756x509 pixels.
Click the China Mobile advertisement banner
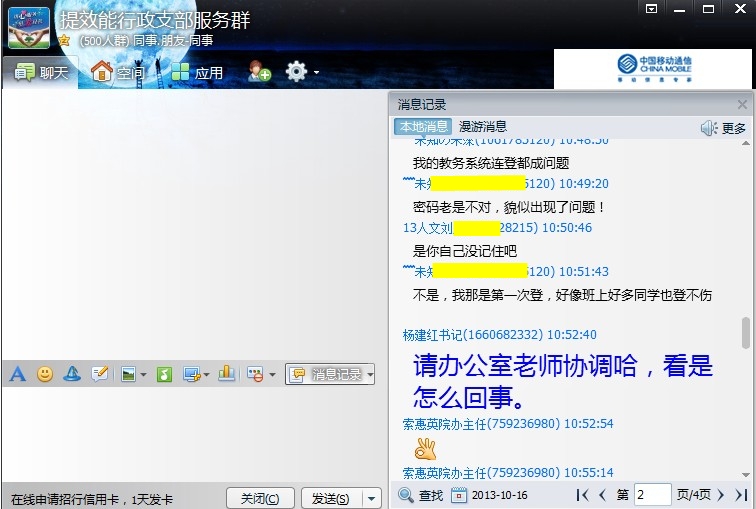[x=653, y=68]
